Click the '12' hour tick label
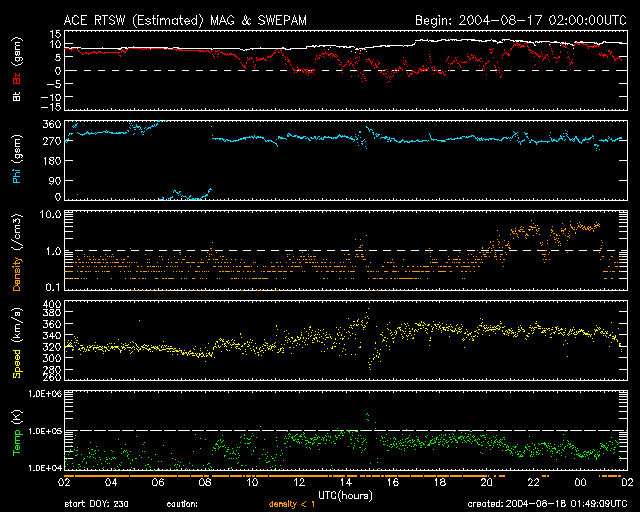This screenshot has height=512, width=640. coord(299,482)
